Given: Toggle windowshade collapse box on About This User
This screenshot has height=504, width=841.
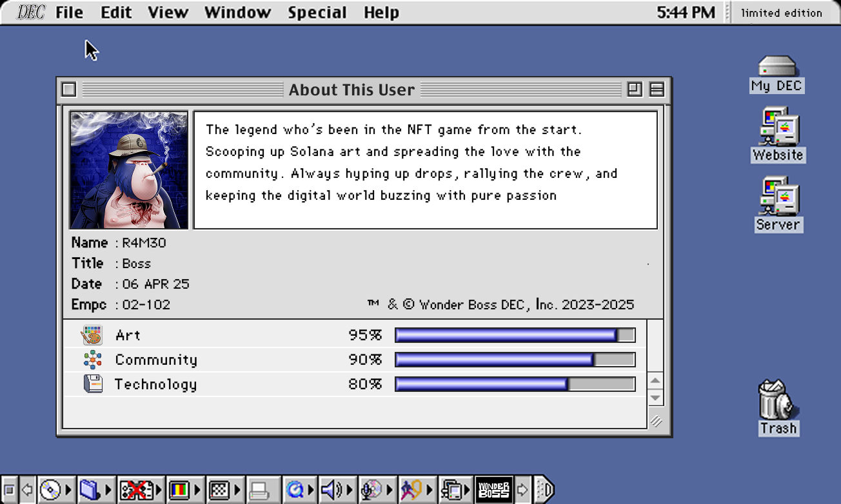Looking at the screenshot, I should click(x=657, y=90).
